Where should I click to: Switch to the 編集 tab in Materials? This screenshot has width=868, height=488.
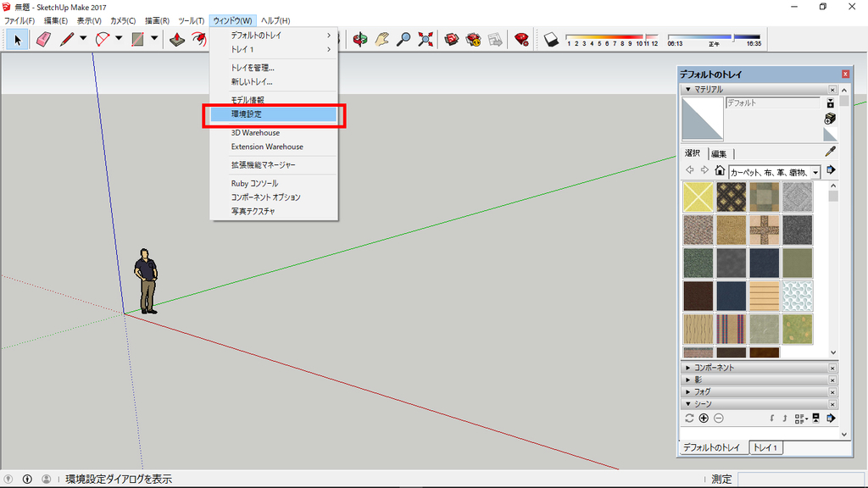click(719, 154)
